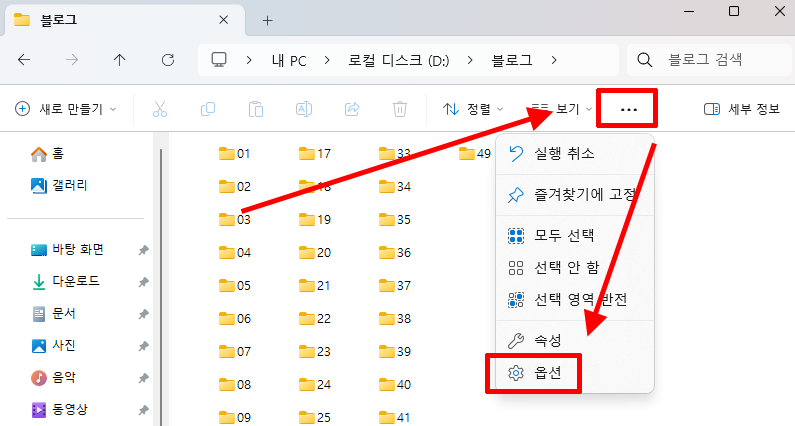Viewport: 795px width, 426px height.
Task: Open 문서 in the sidebar
Action: coord(53,313)
